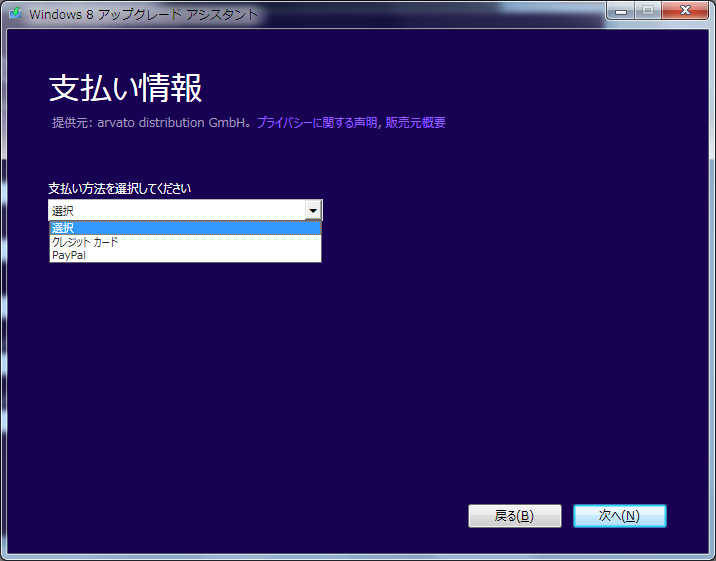Minimize the Upgrade Assistant window
716x561 pixels.
621,10
